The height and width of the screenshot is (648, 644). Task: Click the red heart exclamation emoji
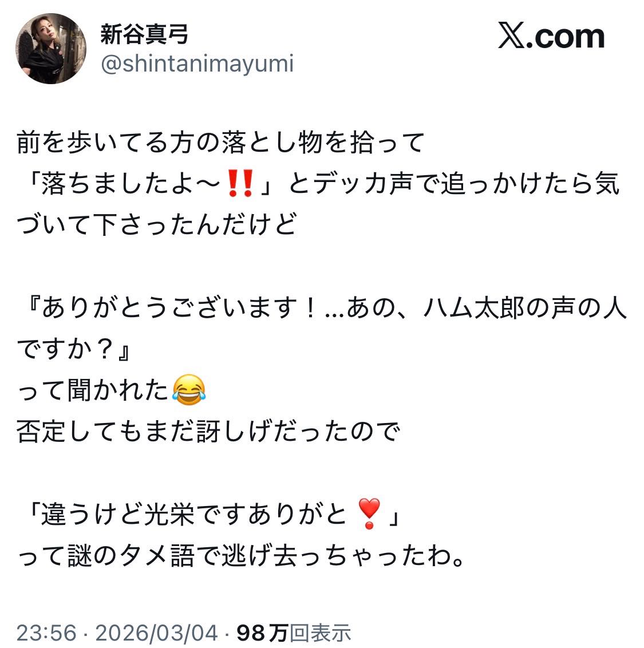coord(368,513)
